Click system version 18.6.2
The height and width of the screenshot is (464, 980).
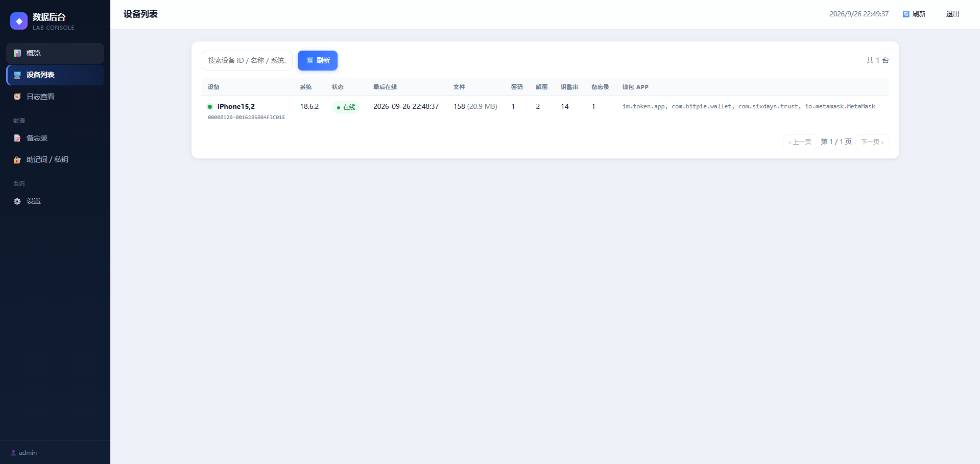tap(309, 106)
